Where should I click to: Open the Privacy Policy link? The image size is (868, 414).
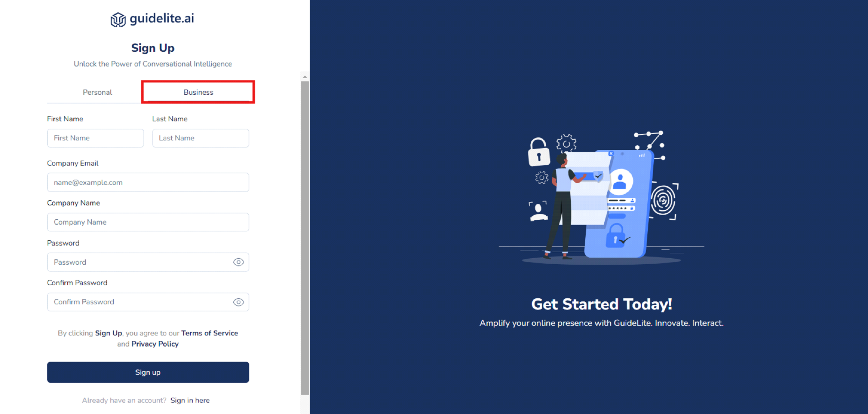(155, 344)
